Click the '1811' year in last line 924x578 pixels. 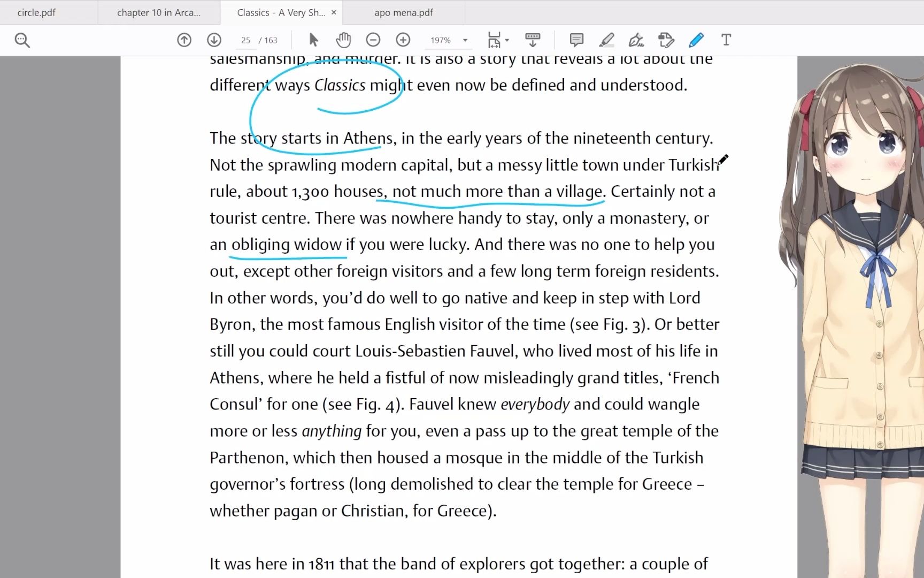[321, 564]
